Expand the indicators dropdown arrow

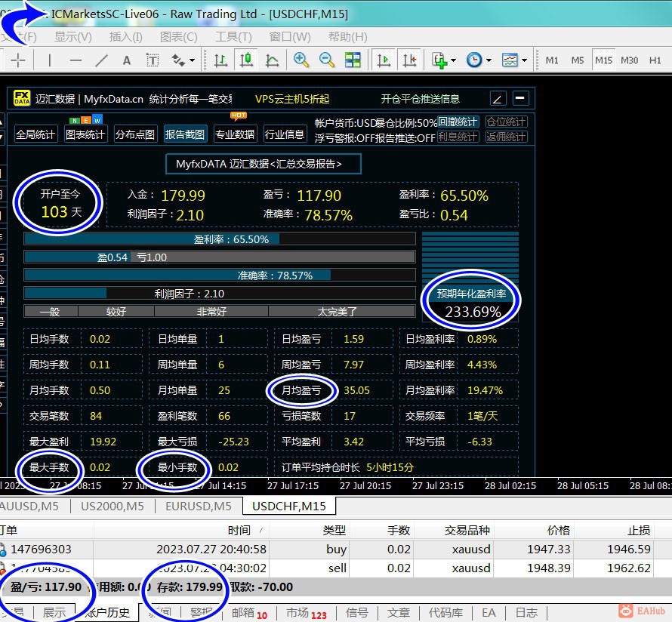[x=454, y=60]
